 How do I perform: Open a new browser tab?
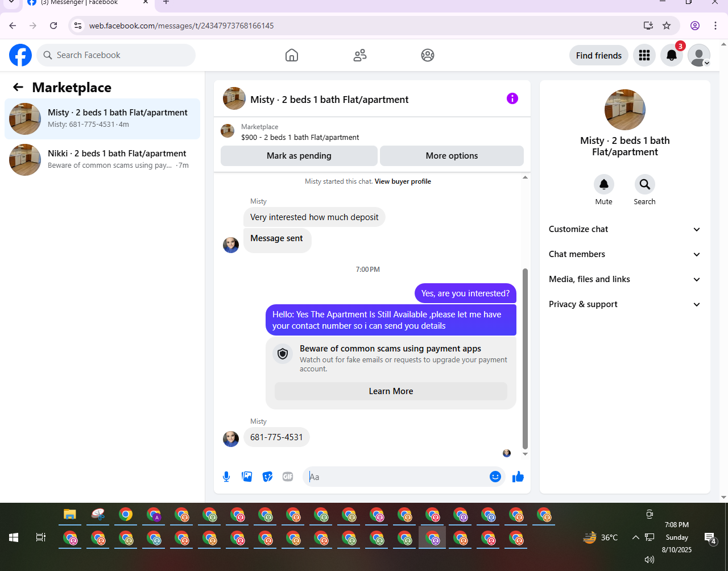(166, 2)
